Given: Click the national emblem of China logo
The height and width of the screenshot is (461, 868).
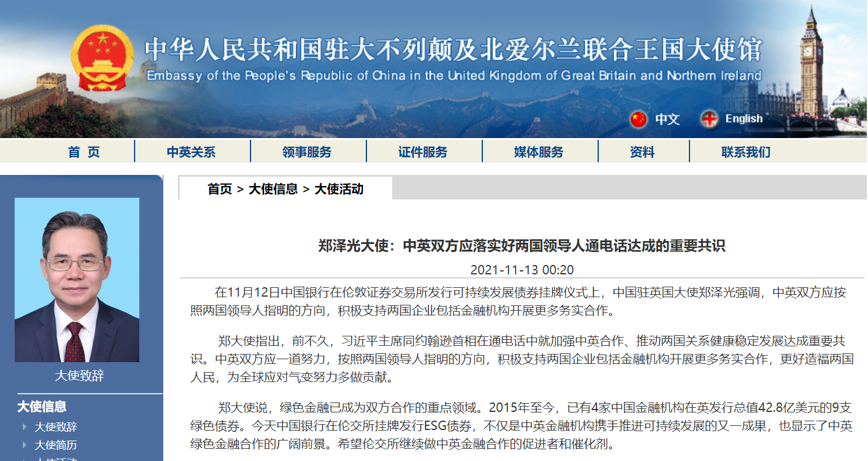Looking at the screenshot, I should (x=102, y=59).
